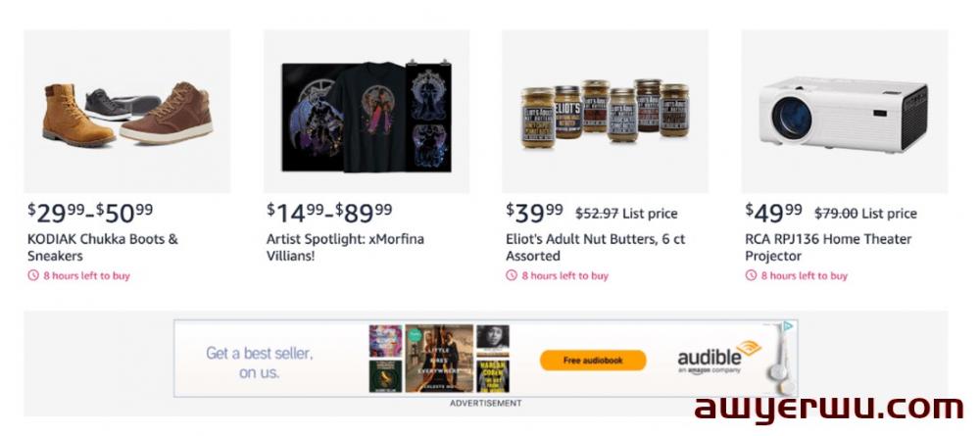This screenshot has width=980, height=436.
Task: Click the KODIAK Chukka Boots & Sneakers title
Action: click(103, 247)
